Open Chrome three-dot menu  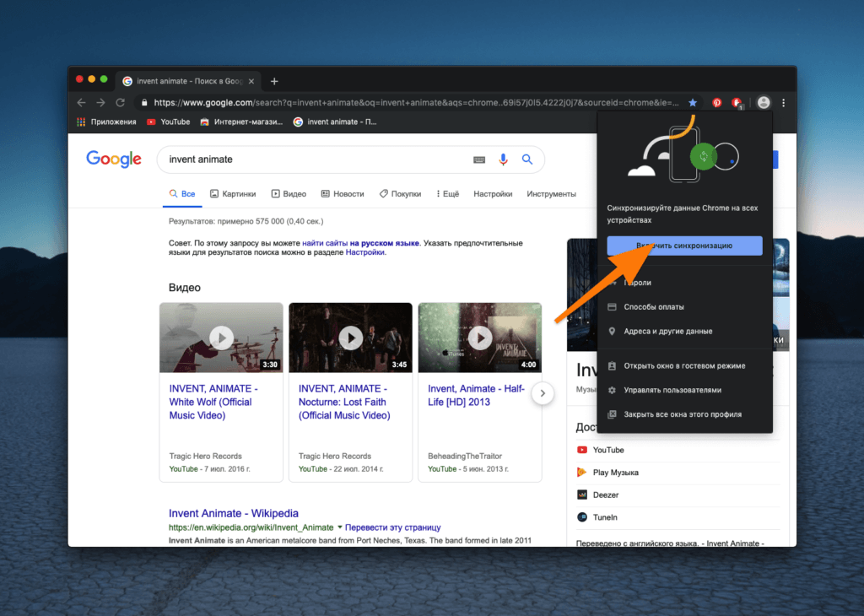[783, 102]
